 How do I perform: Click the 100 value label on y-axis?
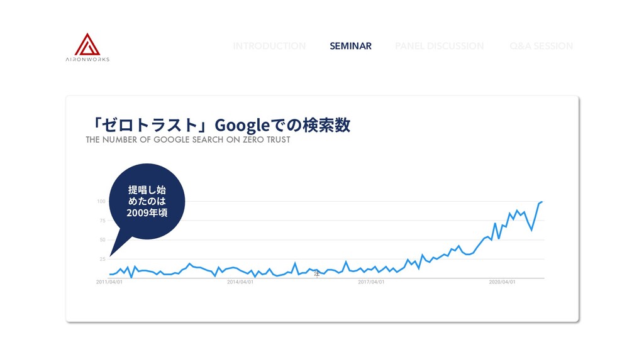(101, 202)
